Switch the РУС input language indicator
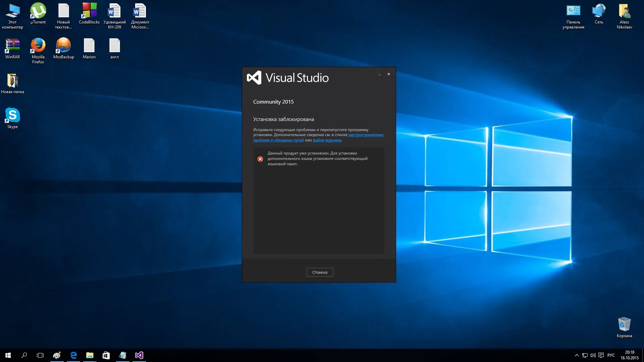 [611, 355]
